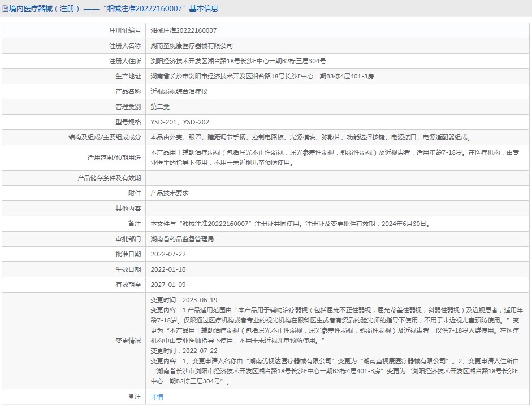
Task: Open the 详情 link in the bottom row
Action: 157,397
